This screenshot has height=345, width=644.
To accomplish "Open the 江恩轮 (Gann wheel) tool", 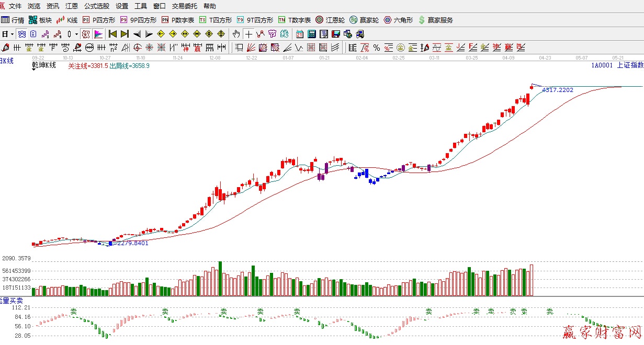I will [330, 20].
